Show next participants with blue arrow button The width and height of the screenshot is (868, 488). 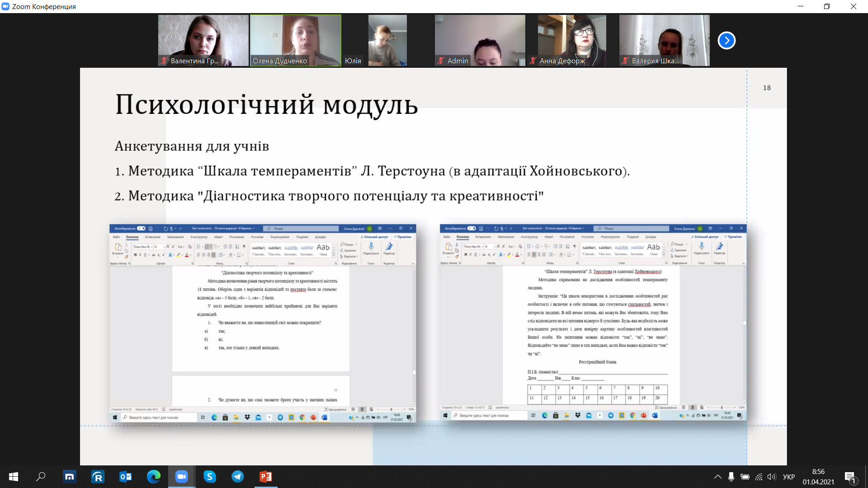tap(726, 41)
